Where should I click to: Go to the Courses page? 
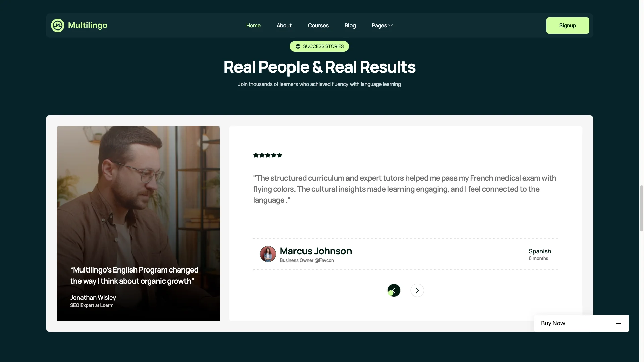318,25
